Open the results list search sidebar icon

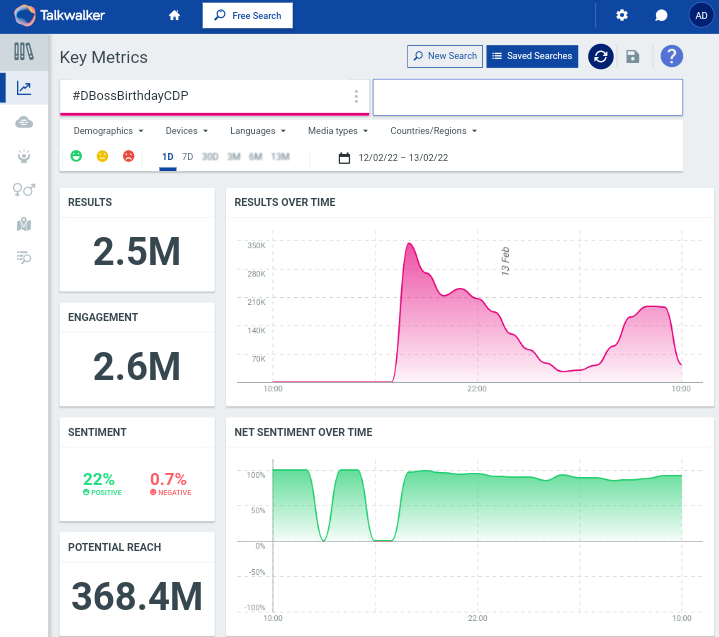click(x=24, y=257)
